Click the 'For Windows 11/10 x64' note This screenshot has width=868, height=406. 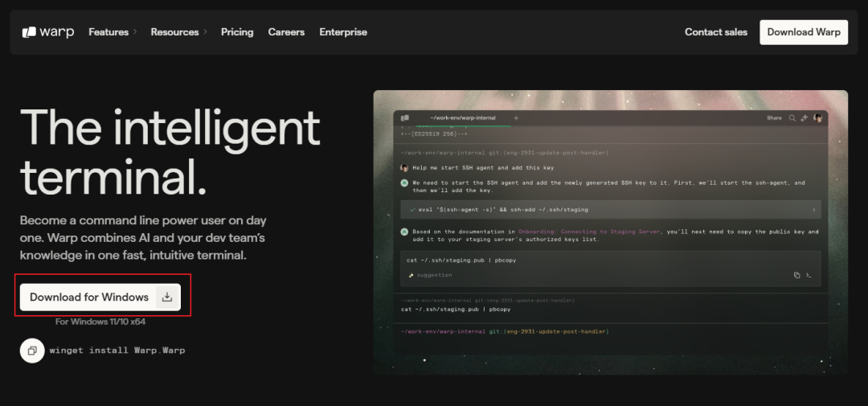pos(100,322)
